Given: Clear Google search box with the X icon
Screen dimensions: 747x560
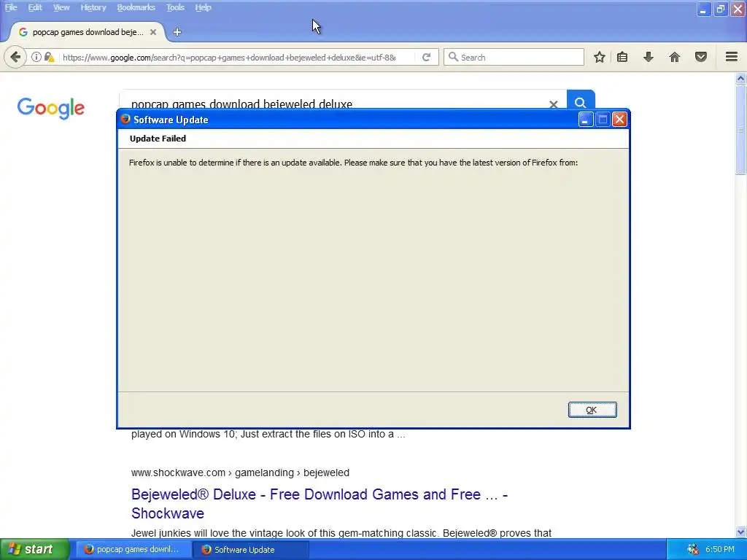Looking at the screenshot, I should (x=553, y=104).
